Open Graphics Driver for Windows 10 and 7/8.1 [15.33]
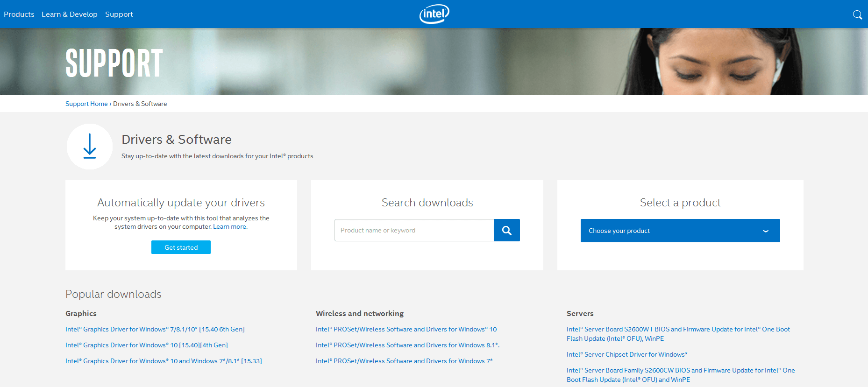The height and width of the screenshot is (387, 868). click(164, 361)
